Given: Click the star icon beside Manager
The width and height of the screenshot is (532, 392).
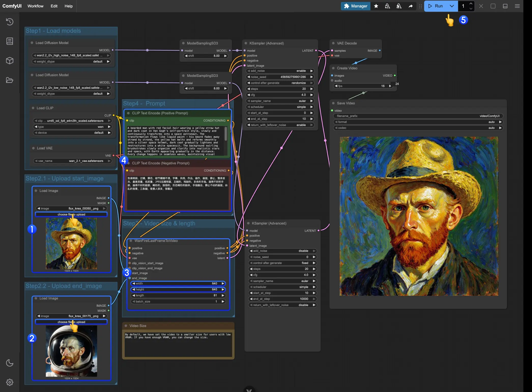Looking at the screenshot, I should (376, 6).
